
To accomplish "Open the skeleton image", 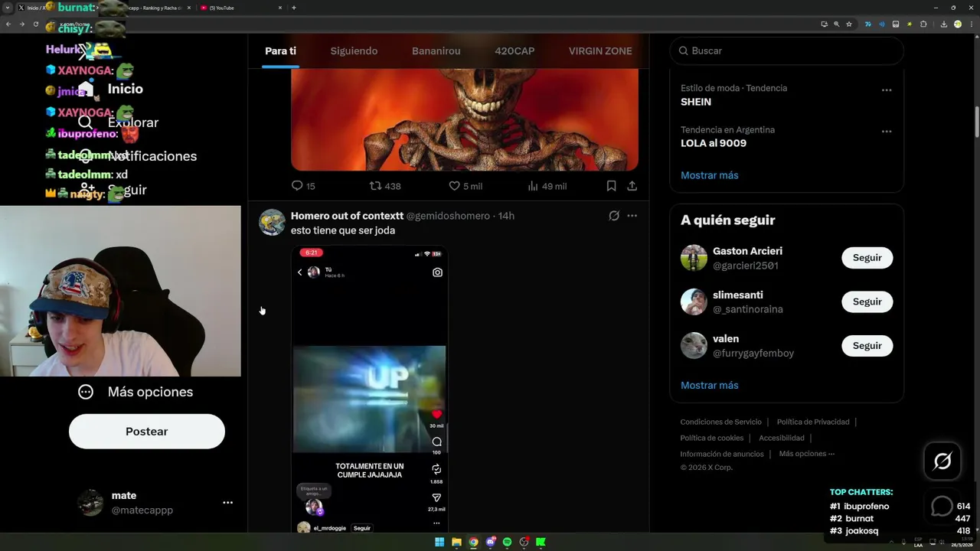I will click(x=465, y=119).
